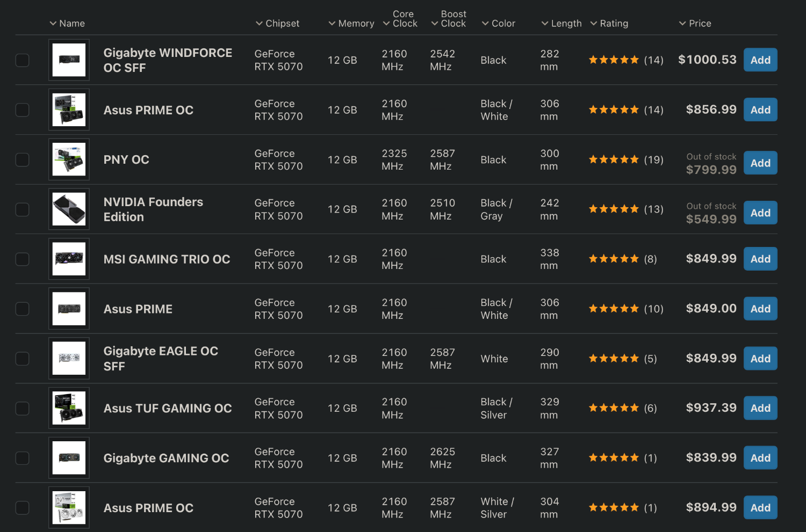Sort by Chipset column header
Image resolution: width=806 pixels, height=532 pixels.
(x=277, y=24)
